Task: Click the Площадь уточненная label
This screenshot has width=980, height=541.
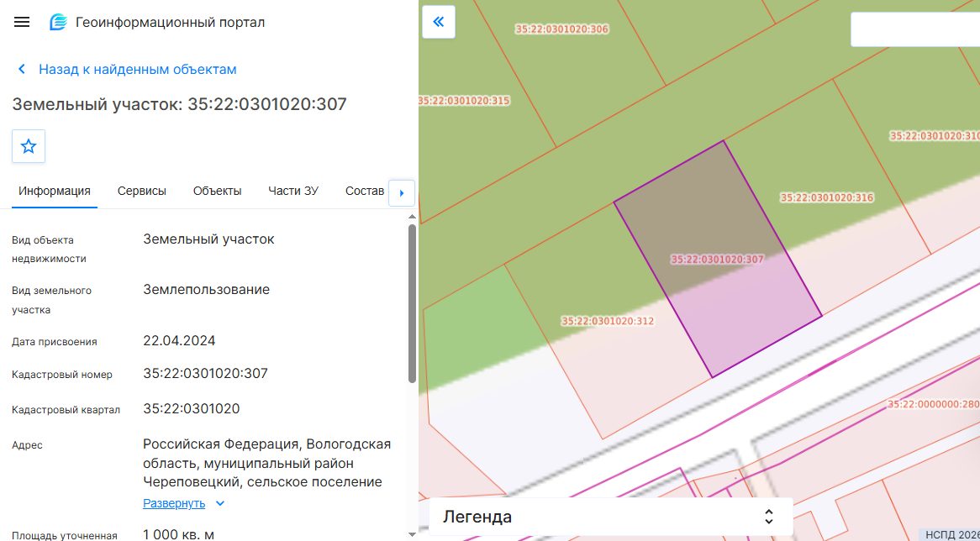Action: click(x=65, y=535)
